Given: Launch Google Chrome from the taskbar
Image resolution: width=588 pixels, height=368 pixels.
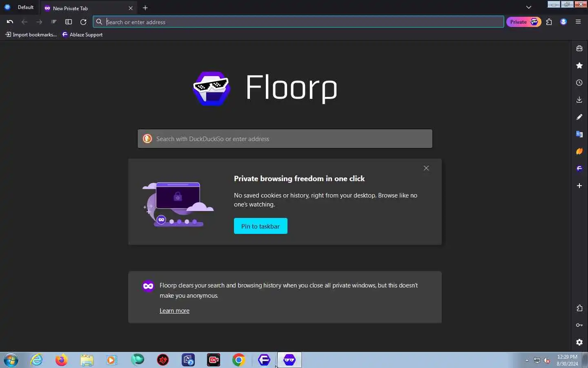Looking at the screenshot, I should [x=239, y=360].
